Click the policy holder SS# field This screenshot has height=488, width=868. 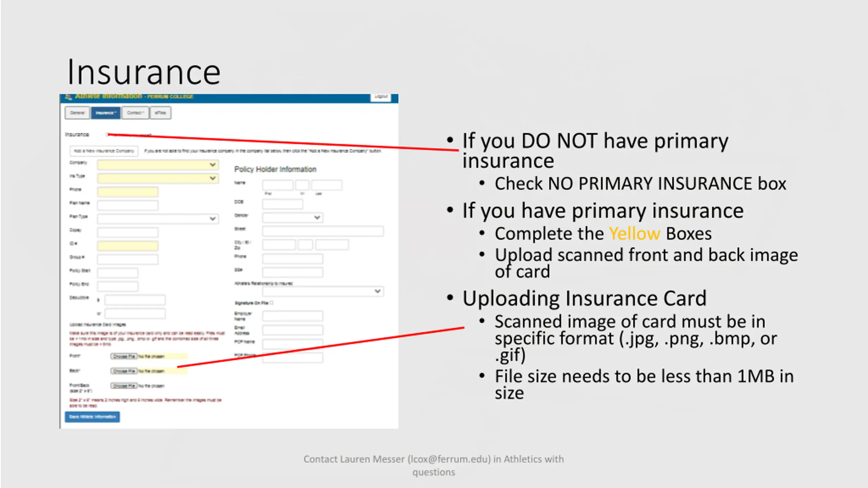(293, 272)
